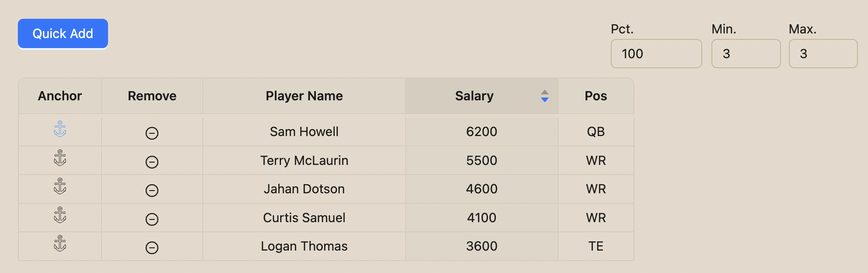Click the remove icon for Jahan Dotson

tap(152, 191)
